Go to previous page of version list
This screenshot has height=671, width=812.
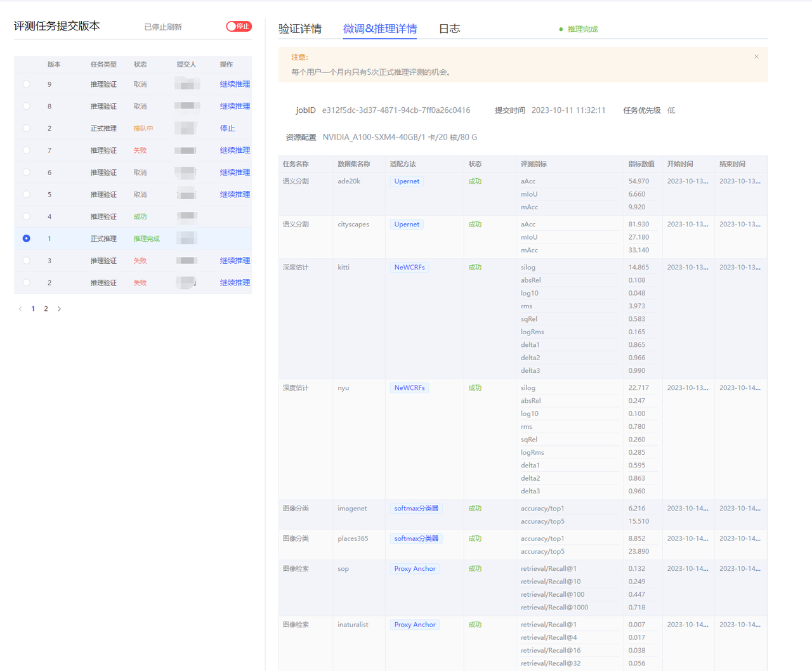(x=20, y=309)
